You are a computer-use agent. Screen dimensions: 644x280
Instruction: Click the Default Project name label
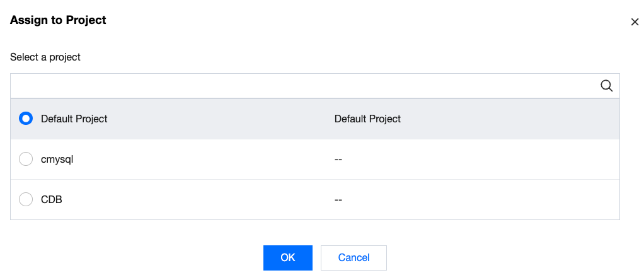tap(74, 119)
